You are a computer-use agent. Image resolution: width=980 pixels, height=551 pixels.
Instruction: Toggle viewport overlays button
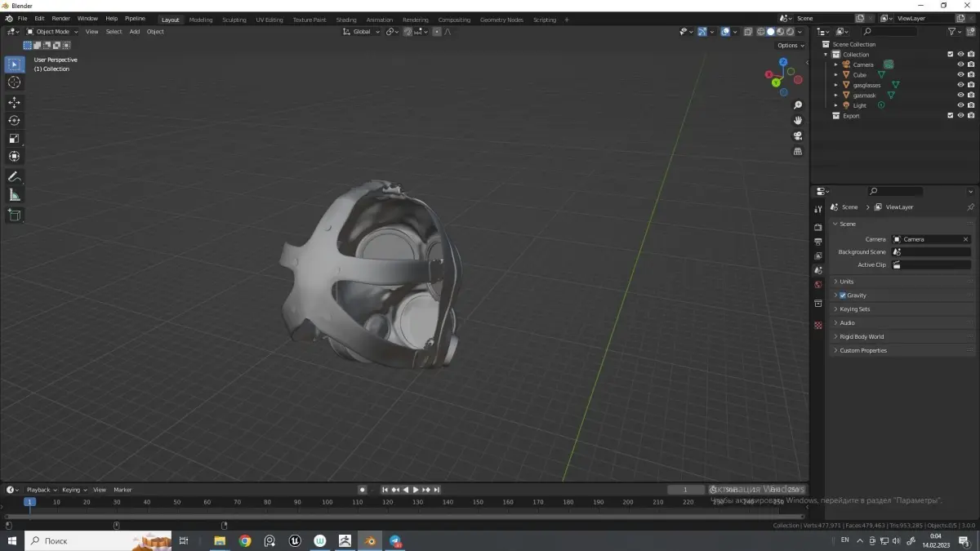click(x=725, y=32)
